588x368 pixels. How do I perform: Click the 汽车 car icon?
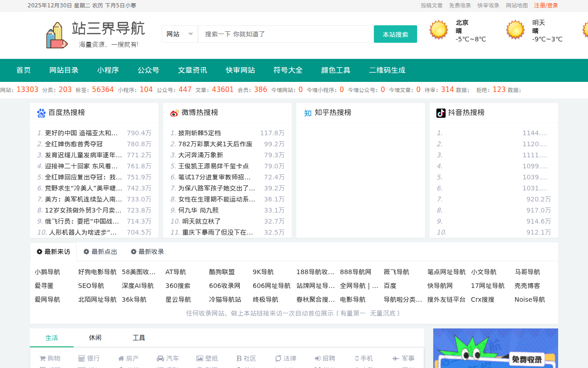pyautogui.click(x=159, y=358)
